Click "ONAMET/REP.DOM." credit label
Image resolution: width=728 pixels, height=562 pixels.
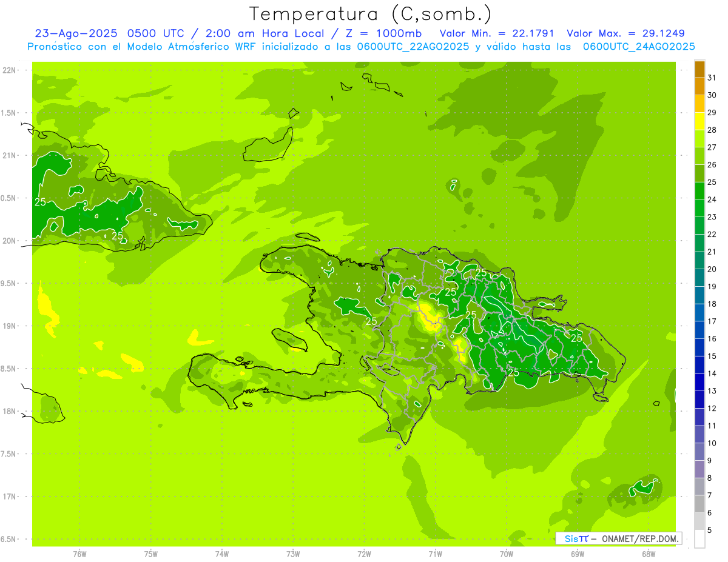pos(641,538)
